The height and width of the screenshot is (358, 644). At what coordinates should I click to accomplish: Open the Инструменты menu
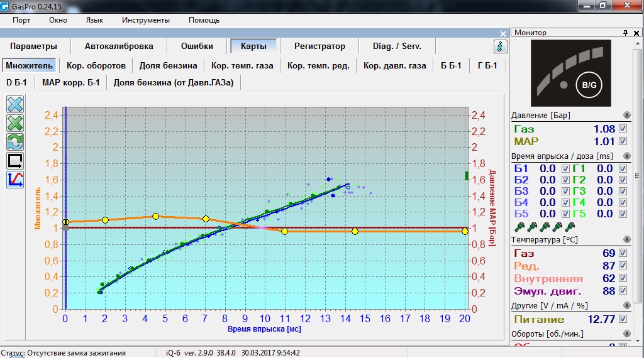click(146, 20)
